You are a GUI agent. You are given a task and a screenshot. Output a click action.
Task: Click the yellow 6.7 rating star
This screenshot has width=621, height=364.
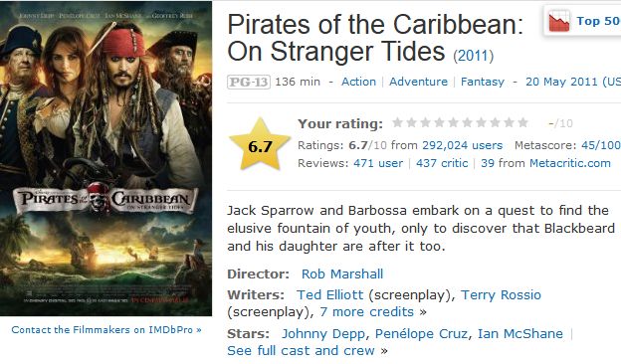(260, 145)
